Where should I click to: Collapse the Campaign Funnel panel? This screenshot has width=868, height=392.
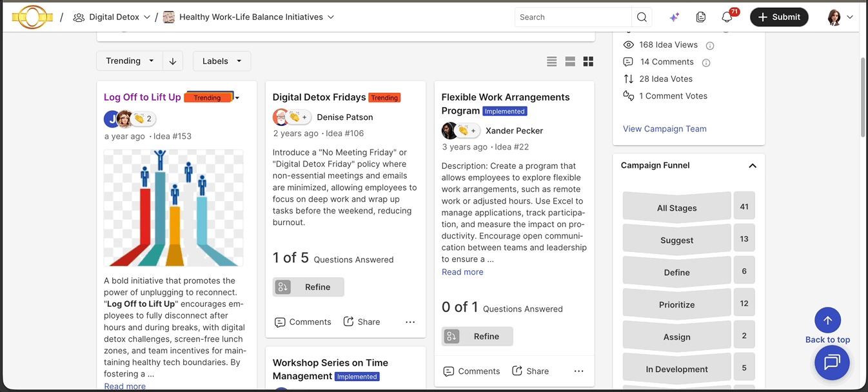[752, 166]
